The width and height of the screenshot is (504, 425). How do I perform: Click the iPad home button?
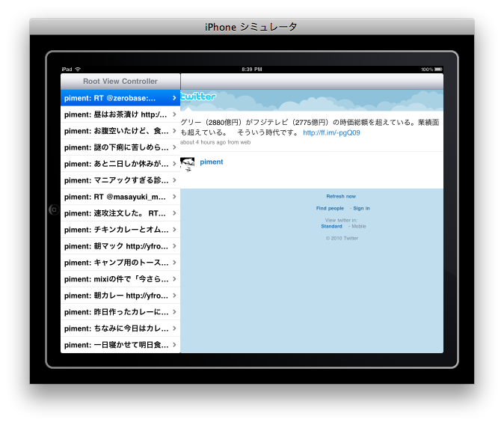click(x=54, y=210)
